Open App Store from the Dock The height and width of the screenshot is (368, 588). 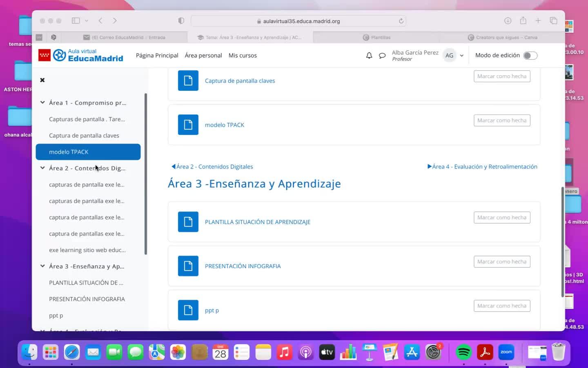[x=412, y=352]
